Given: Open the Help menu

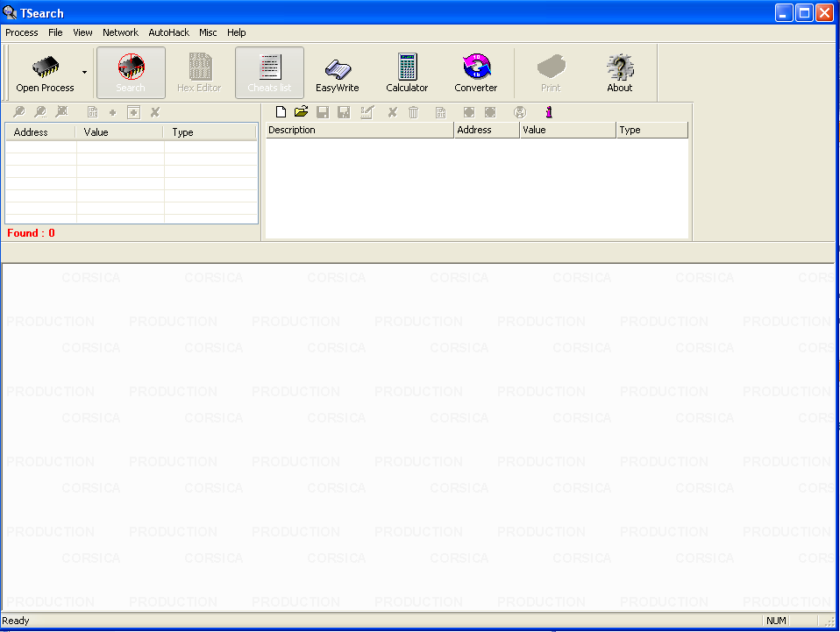Looking at the screenshot, I should 236,32.
